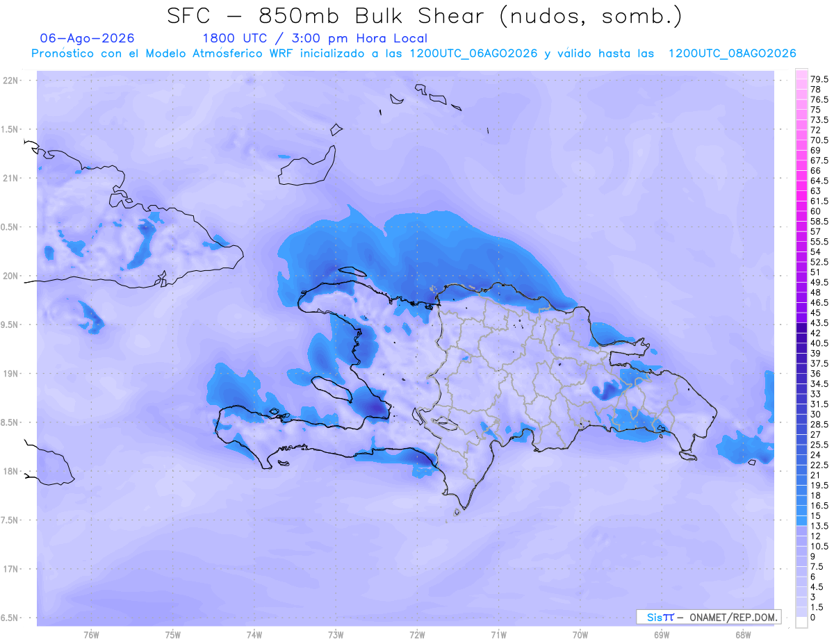Screen dimensions: 834x644
Task: Click the "71W" longitude label
Action: (498, 635)
